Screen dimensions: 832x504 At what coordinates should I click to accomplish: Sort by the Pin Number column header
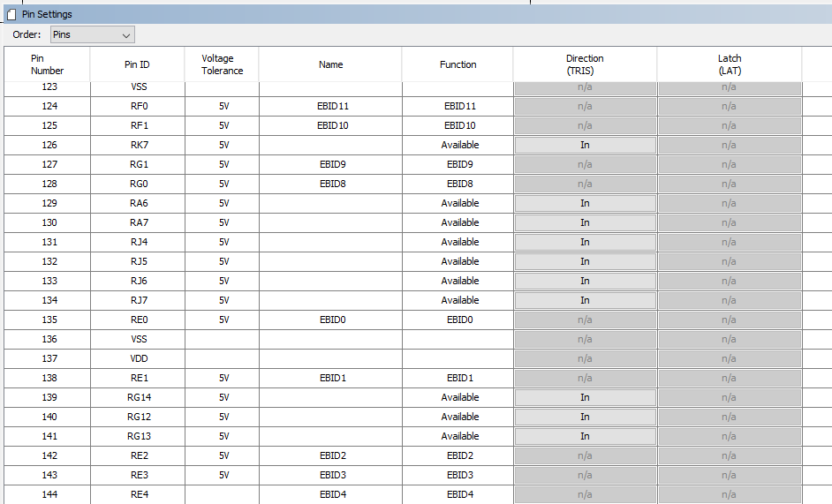click(47, 64)
